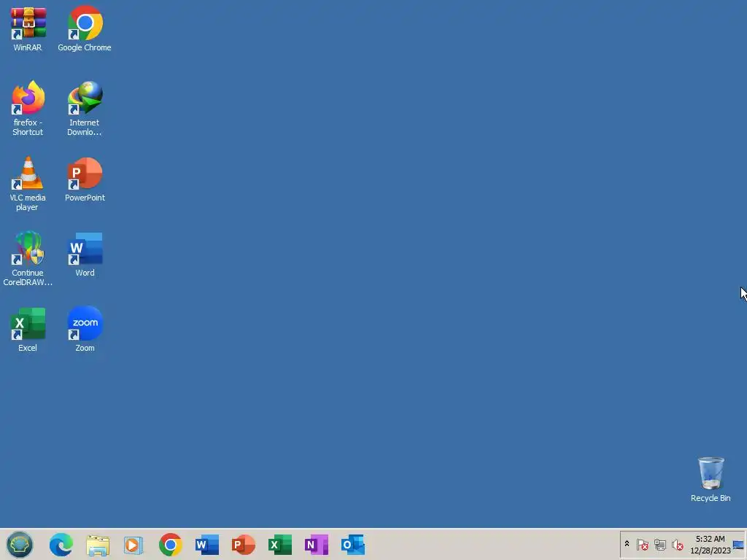Open Windows Media Player from the taskbar

click(x=133, y=545)
